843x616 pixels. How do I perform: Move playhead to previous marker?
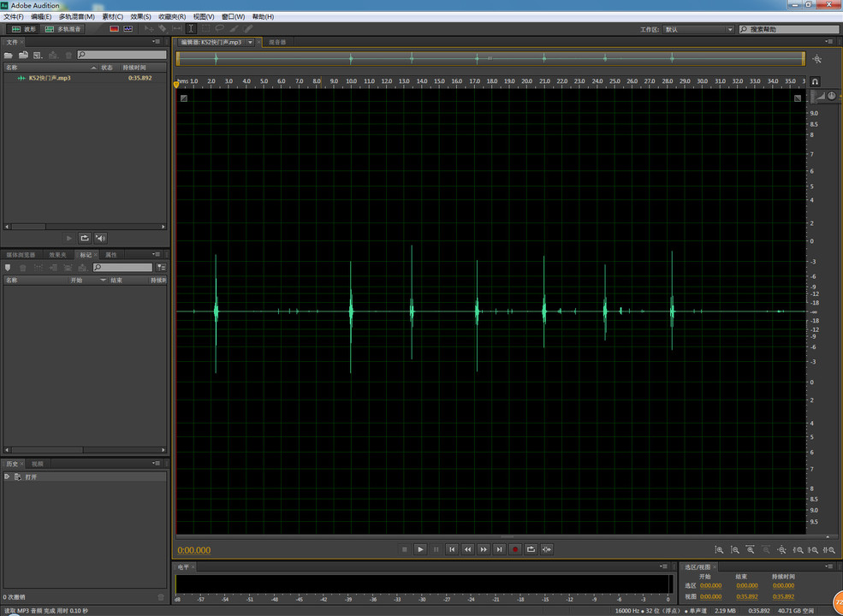(x=452, y=548)
